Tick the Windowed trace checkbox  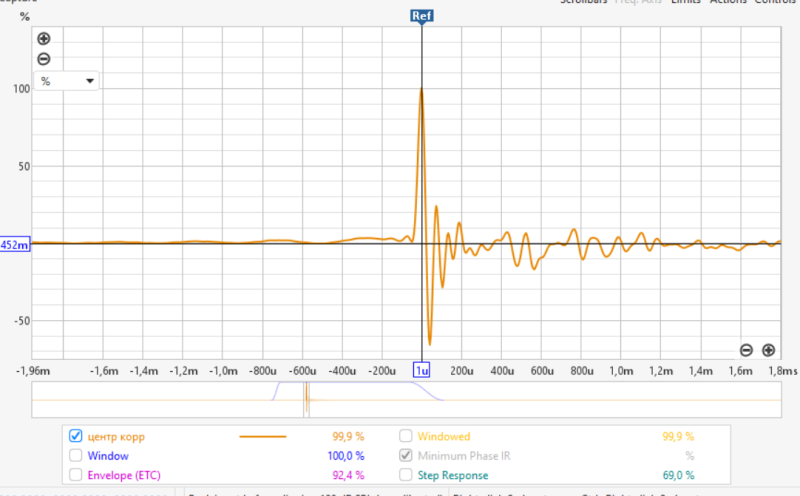coord(406,436)
